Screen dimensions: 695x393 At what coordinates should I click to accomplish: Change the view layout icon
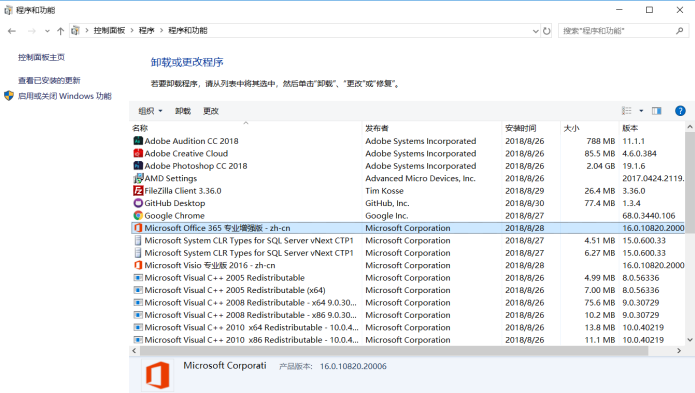(x=626, y=111)
